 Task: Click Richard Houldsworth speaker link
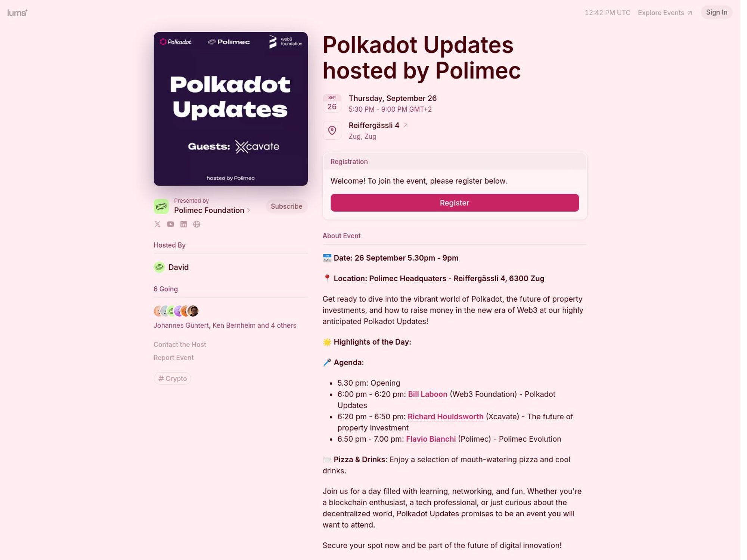445,417
